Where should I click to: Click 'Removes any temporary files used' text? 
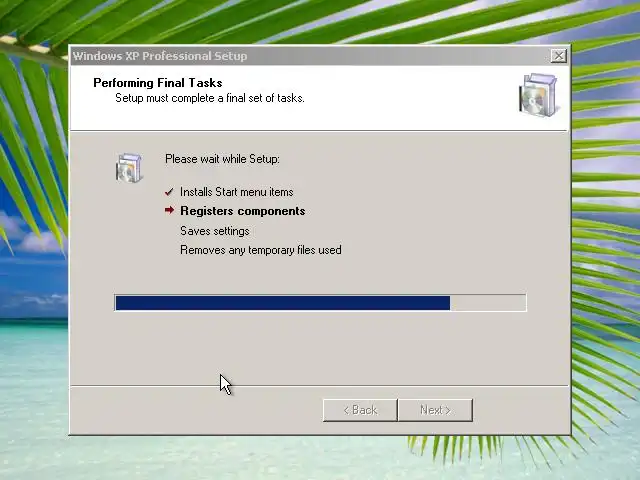[261, 250]
